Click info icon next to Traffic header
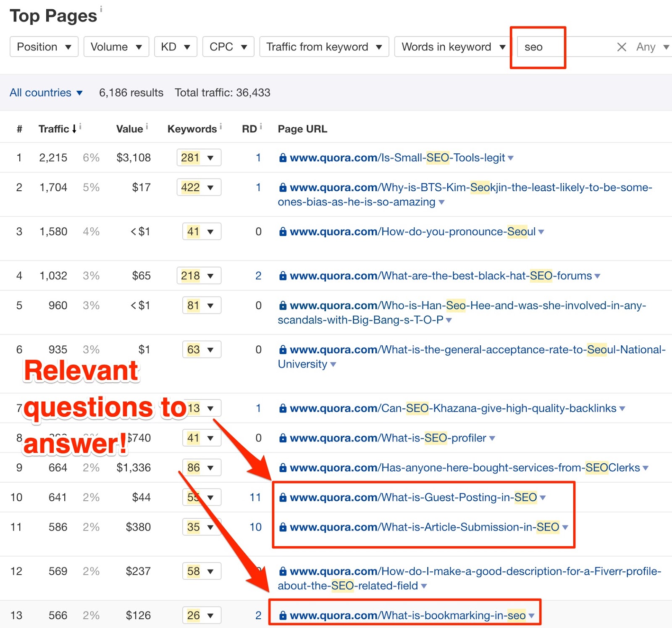The width and height of the screenshot is (672, 628). coord(80,126)
